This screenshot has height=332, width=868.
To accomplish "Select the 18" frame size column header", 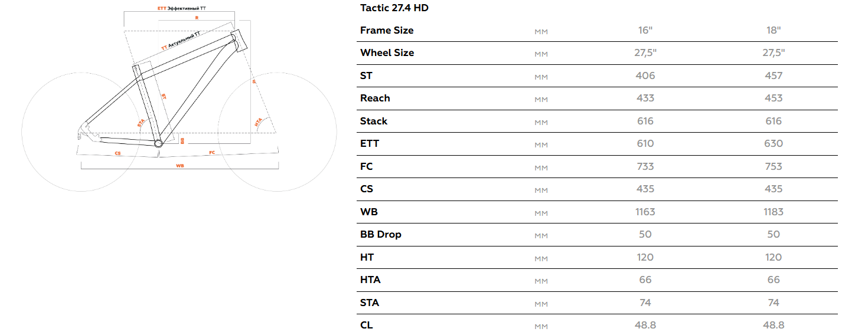I will [774, 30].
